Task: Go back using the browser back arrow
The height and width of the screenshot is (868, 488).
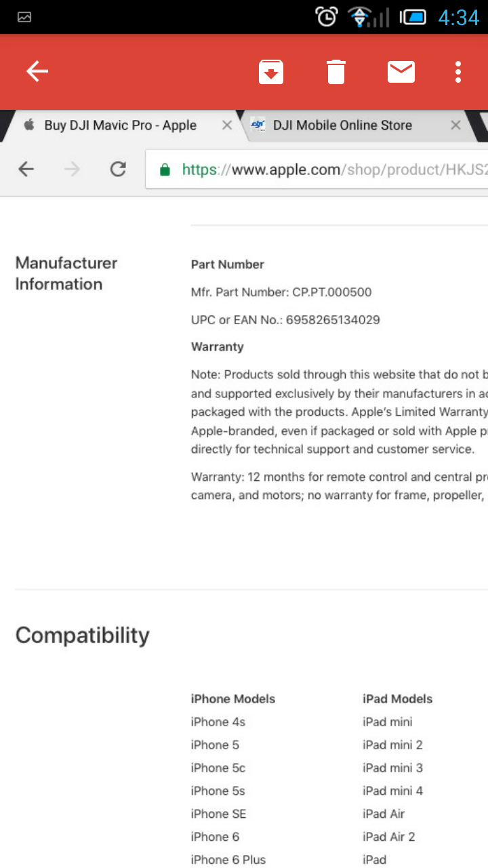Action: (26, 169)
